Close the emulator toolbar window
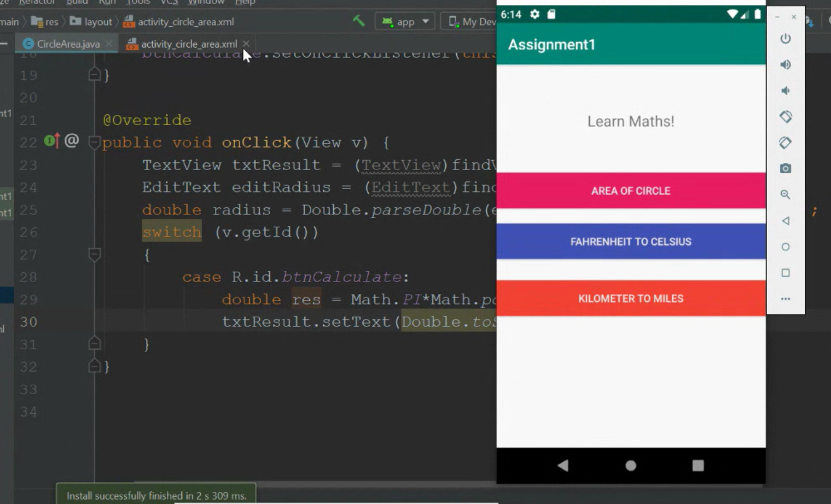The height and width of the screenshot is (504, 831). tap(794, 17)
